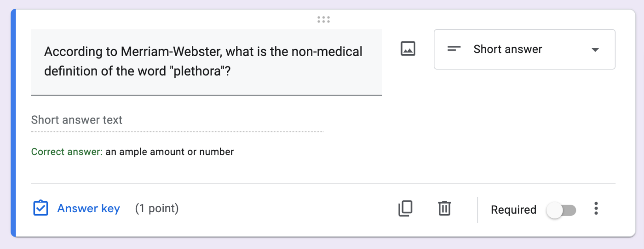Add an image to the question
Image resolution: width=644 pixels, height=249 pixels.
click(408, 49)
